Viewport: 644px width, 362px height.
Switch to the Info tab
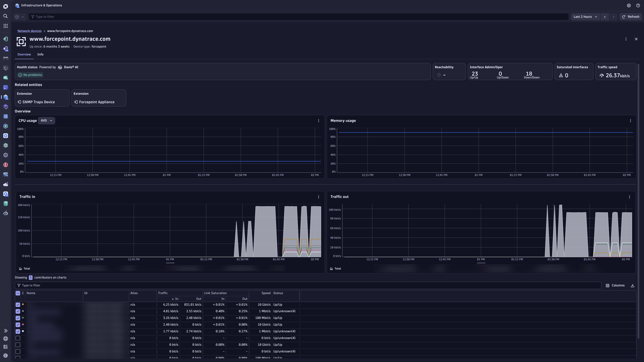coord(40,54)
